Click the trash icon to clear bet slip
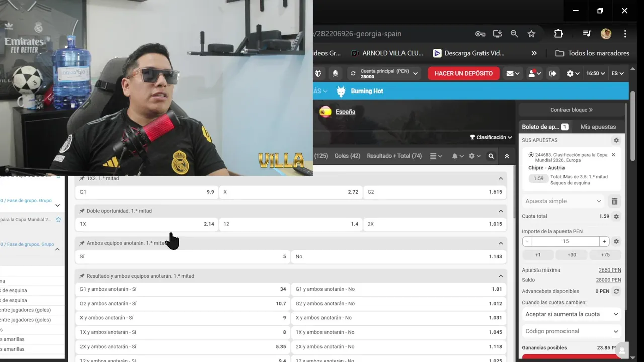The width and height of the screenshot is (644, 362). [614, 201]
